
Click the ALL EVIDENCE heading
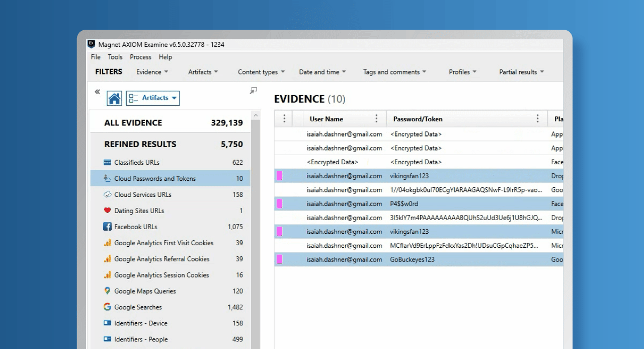click(x=133, y=123)
